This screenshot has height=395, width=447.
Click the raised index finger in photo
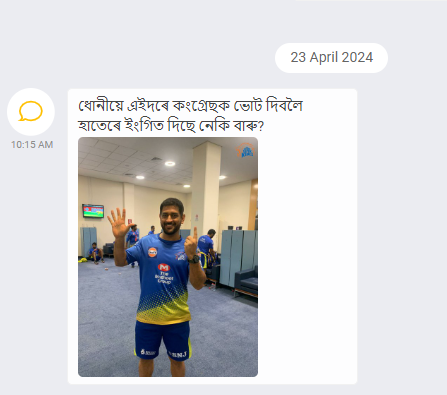[x=195, y=234]
